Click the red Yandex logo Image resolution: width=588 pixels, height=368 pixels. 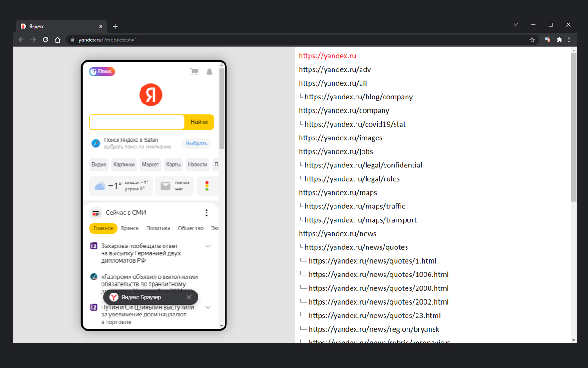[x=151, y=95]
